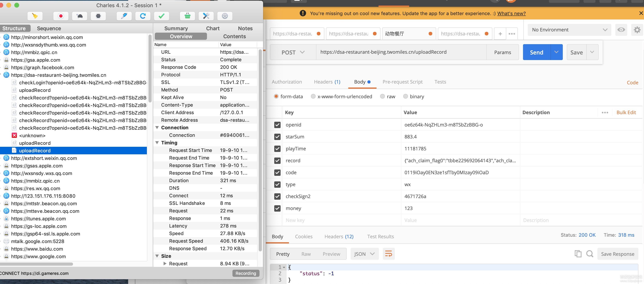Uncheck the record parameter checkbox
644x284 pixels.
point(277,161)
